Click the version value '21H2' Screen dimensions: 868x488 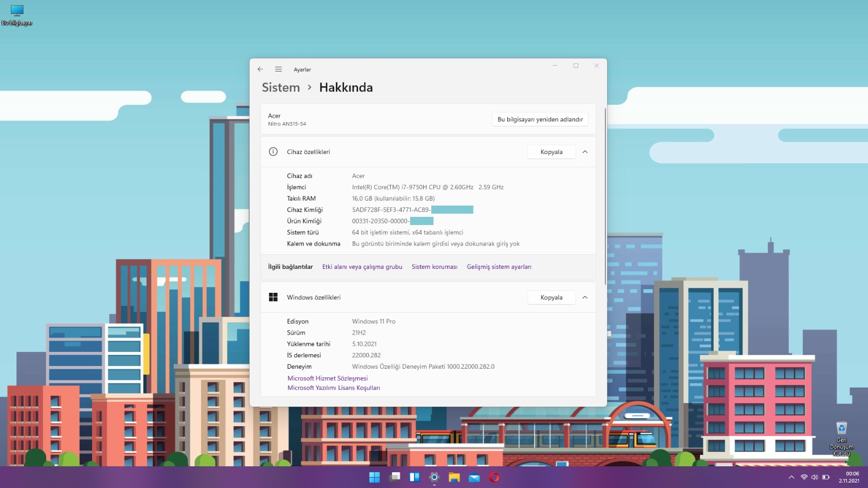pos(359,333)
